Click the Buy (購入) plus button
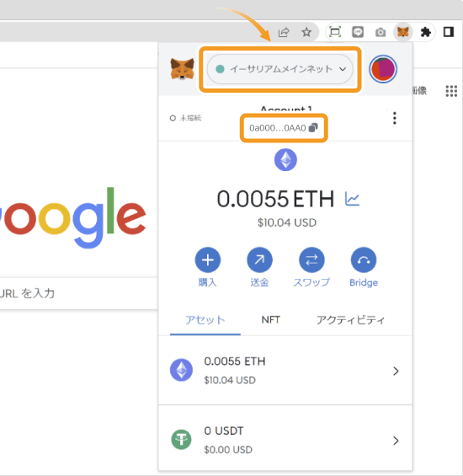Viewport: 463px width, 476px height. [208, 259]
